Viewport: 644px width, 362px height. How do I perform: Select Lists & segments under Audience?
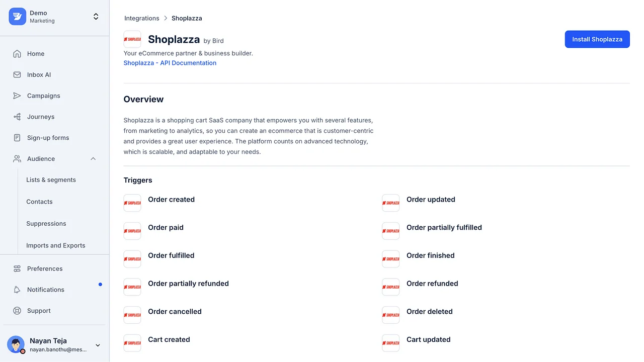pos(51,179)
